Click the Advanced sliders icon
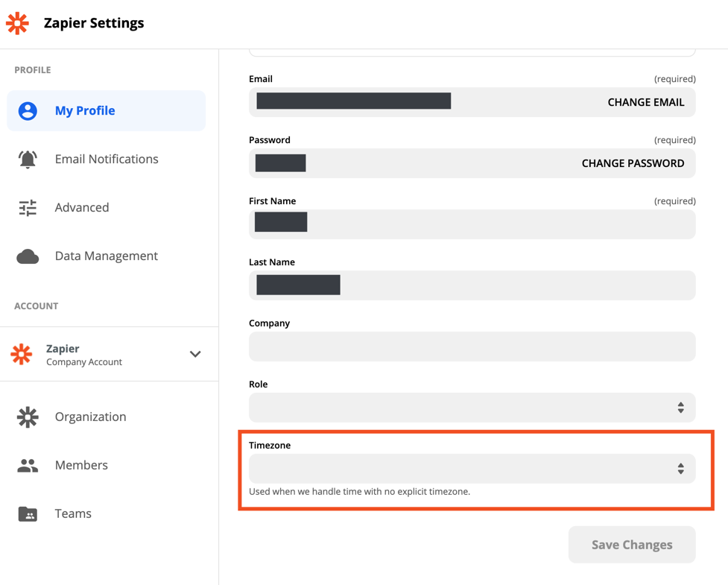This screenshot has height=585, width=728. (28, 208)
